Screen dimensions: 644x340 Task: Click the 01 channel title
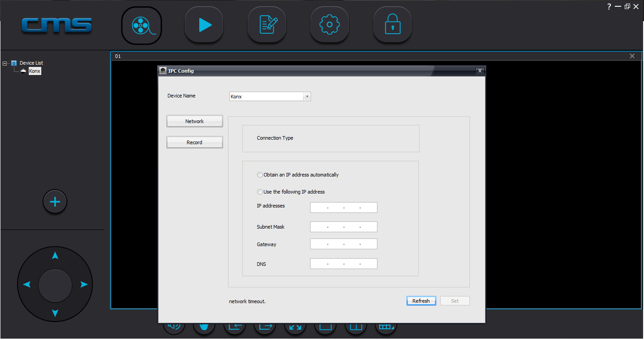(x=118, y=56)
